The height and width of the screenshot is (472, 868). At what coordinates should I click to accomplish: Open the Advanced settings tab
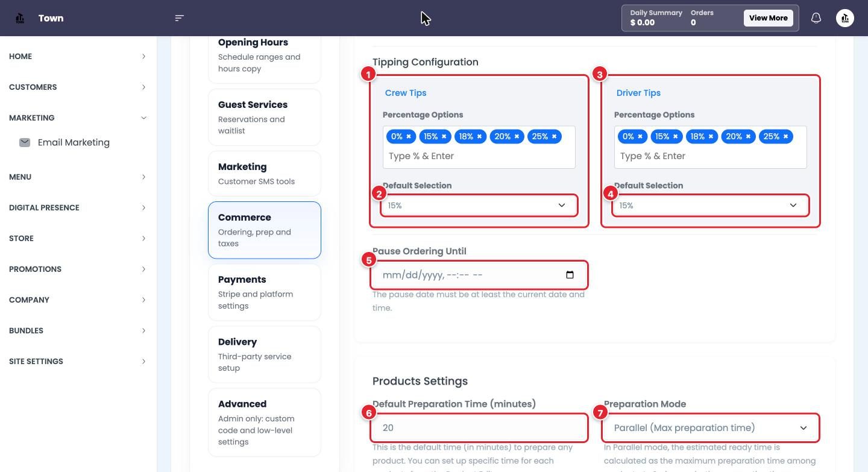[x=265, y=422]
